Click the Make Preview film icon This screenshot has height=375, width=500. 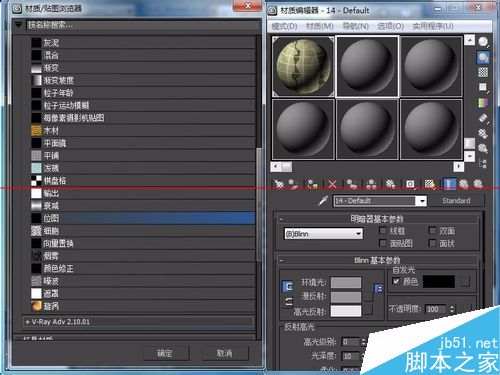point(483,118)
